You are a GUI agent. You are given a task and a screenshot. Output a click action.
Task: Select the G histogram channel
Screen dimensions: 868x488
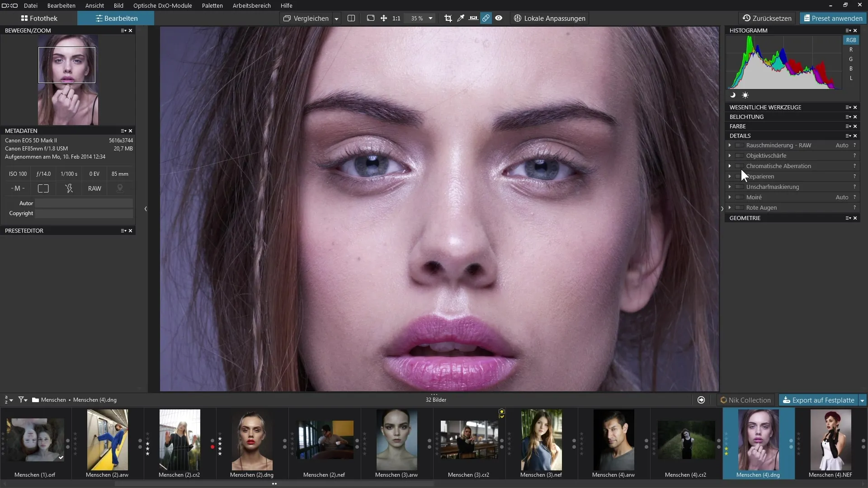(x=851, y=59)
